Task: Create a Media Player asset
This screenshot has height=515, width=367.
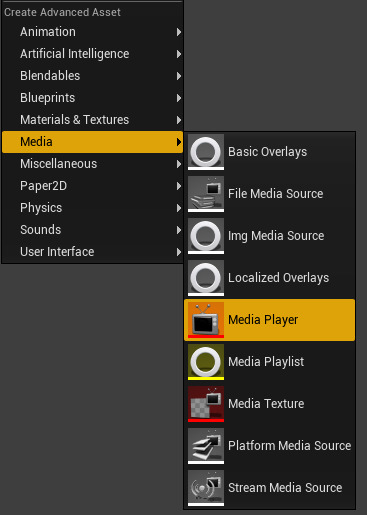Action: 269,320
